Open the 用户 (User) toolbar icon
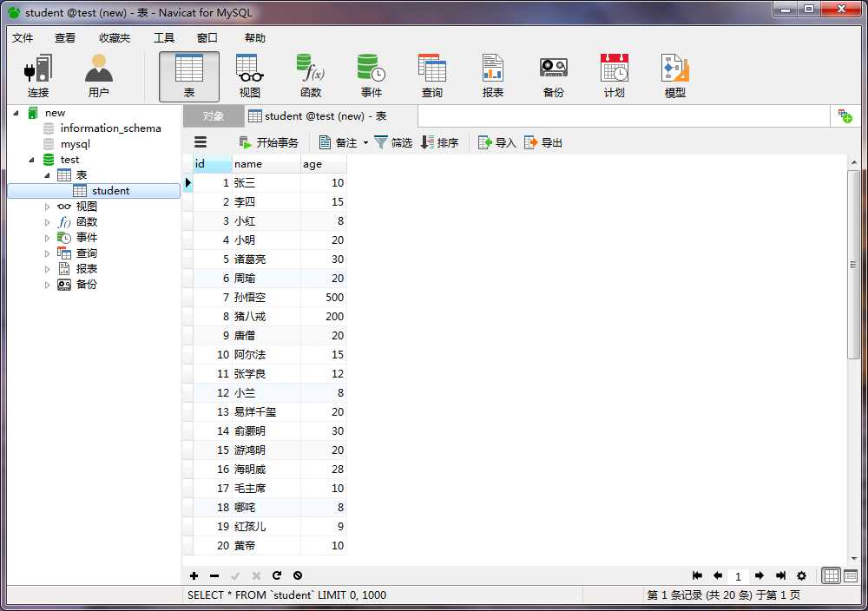This screenshot has width=868, height=611. [99, 76]
